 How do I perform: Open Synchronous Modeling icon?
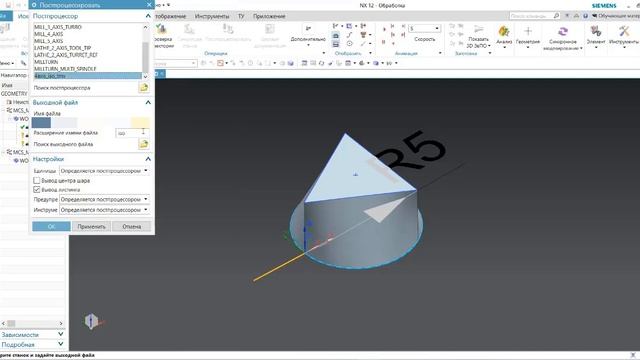pyautogui.click(x=563, y=31)
